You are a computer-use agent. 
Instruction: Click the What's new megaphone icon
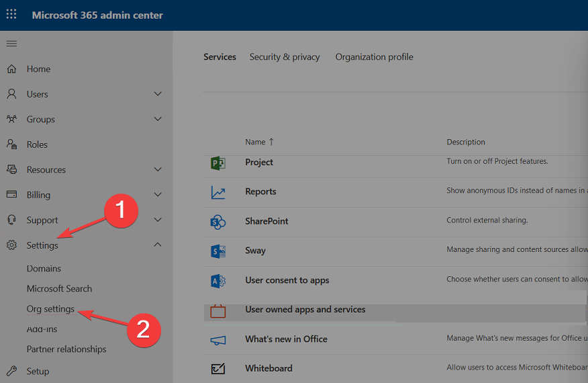coord(218,340)
